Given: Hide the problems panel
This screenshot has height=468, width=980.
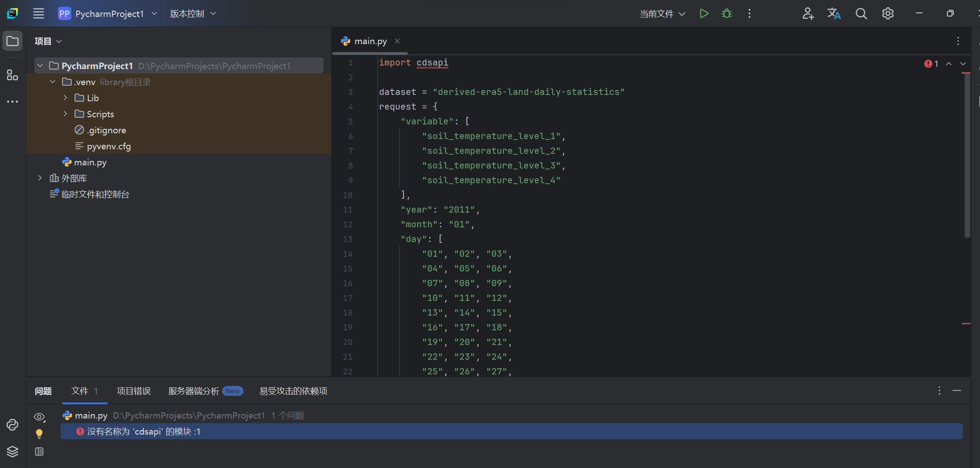Looking at the screenshot, I should tap(957, 390).
